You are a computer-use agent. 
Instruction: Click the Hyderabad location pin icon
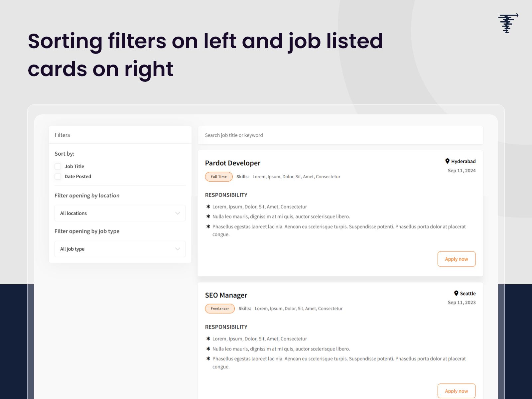point(448,161)
